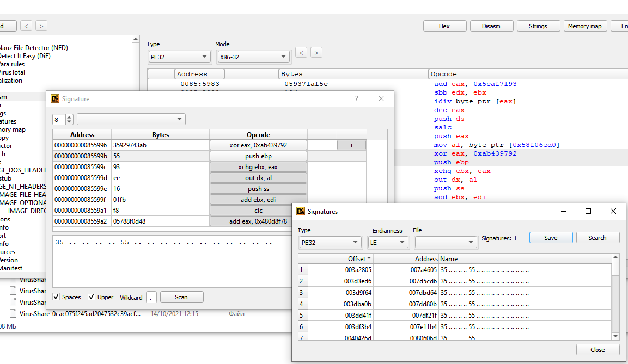The image size is (628, 364).
Task: Increase the signature count spinner
Action: pos(69,117)
